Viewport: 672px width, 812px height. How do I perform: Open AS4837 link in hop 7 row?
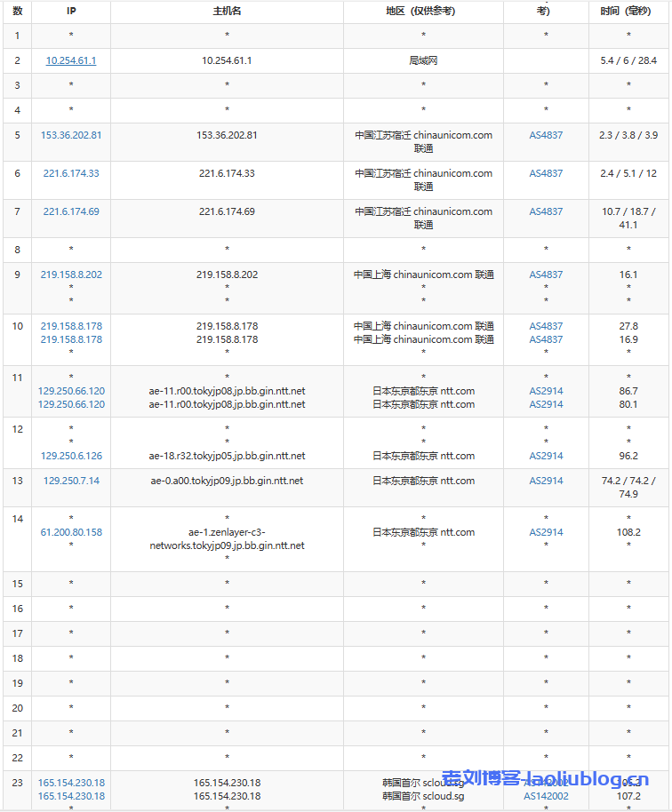point(546,211)
